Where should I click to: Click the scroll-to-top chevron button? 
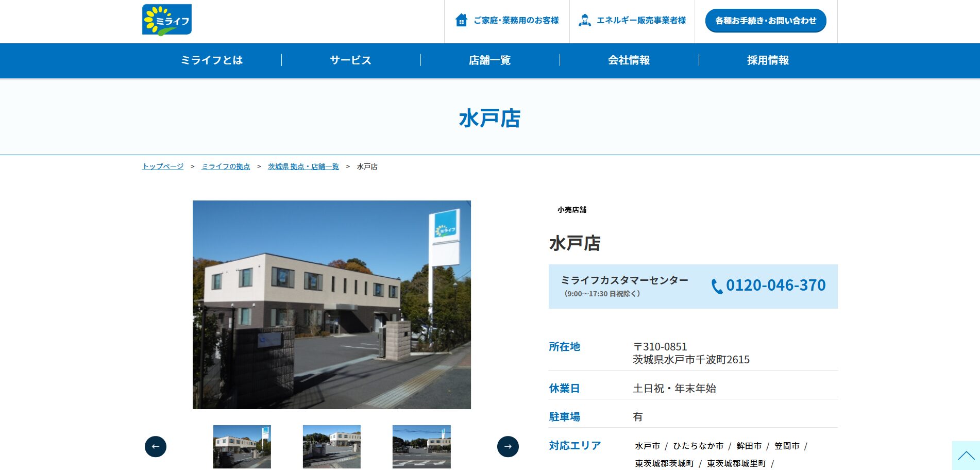pyautogui.click(x=966, y=456)
